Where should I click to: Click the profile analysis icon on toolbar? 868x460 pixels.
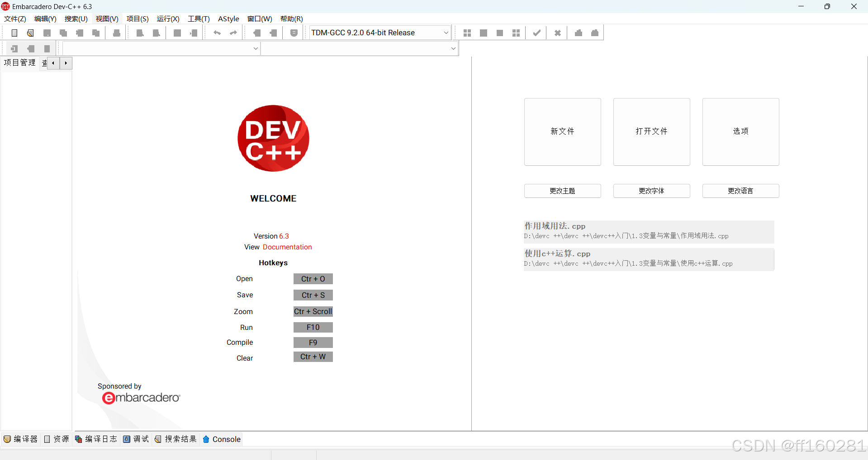click(x=578, y=33)
